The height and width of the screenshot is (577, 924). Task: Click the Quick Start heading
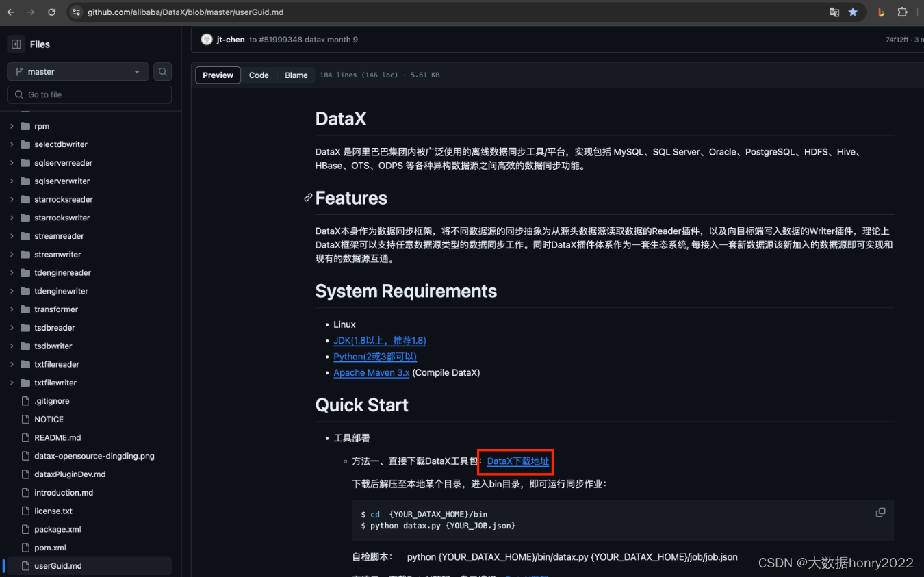click(x=361, y=405)
